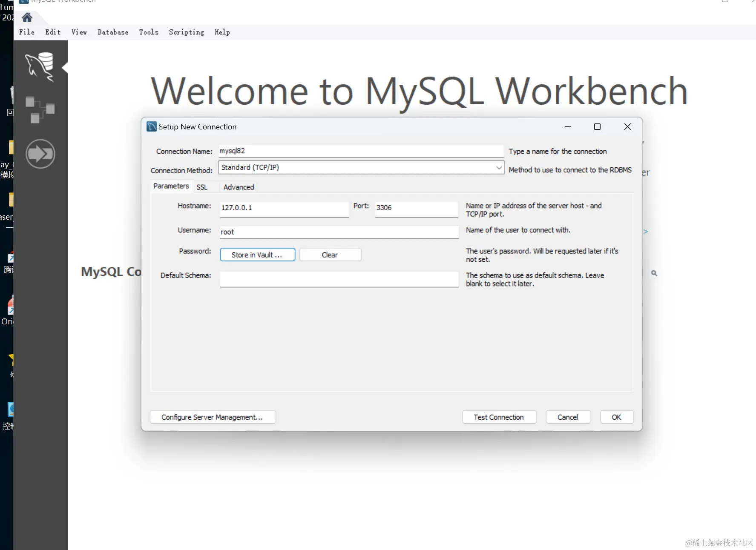Cancel the new connection dialog
756x550 pixels.
click(x=568, y=417)
